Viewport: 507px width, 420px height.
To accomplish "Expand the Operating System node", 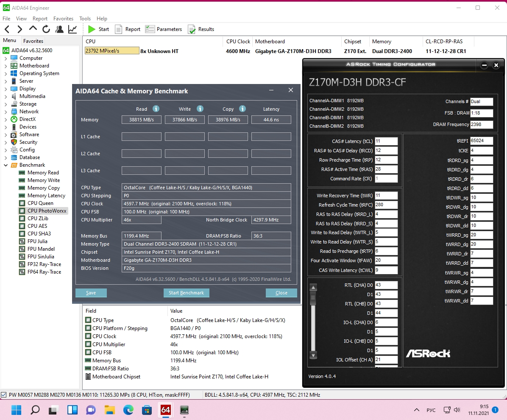I will coord(6,73).
